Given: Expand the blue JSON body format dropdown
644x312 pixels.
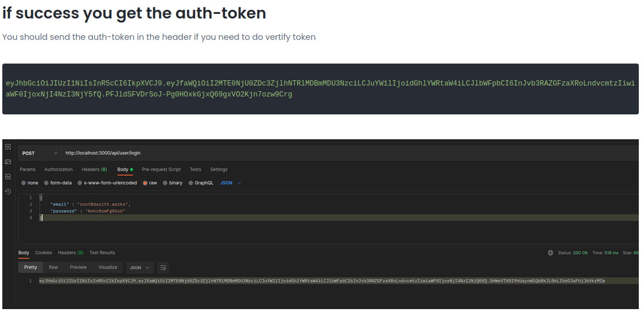Looking at the screenshot, I should pyautogui.click(x=231, y=183).
